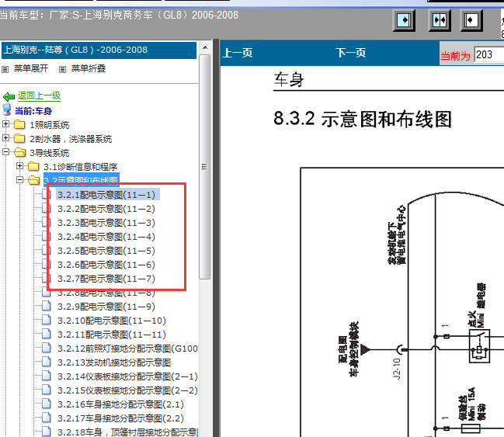Viewport: 504px width, 437px height.
Task: Go to next page with 下一页
Action: click(351, 53)
